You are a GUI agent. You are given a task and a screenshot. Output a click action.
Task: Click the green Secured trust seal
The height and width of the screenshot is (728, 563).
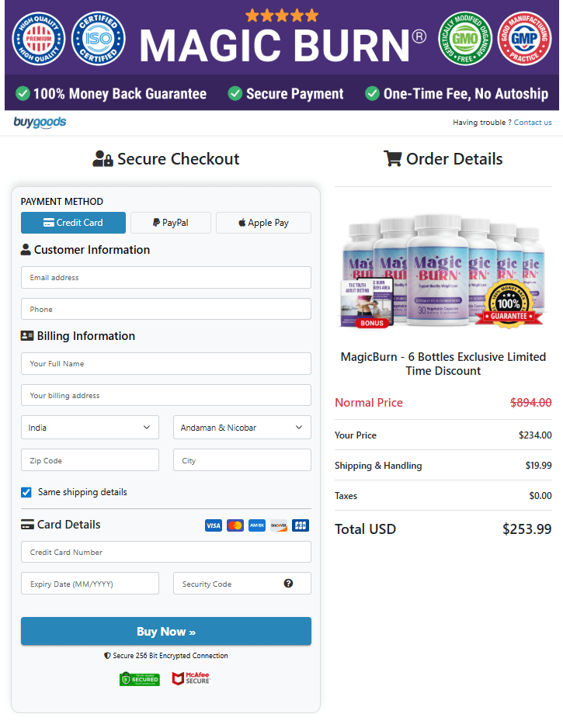pyautogui.click(x=140, y=678)
